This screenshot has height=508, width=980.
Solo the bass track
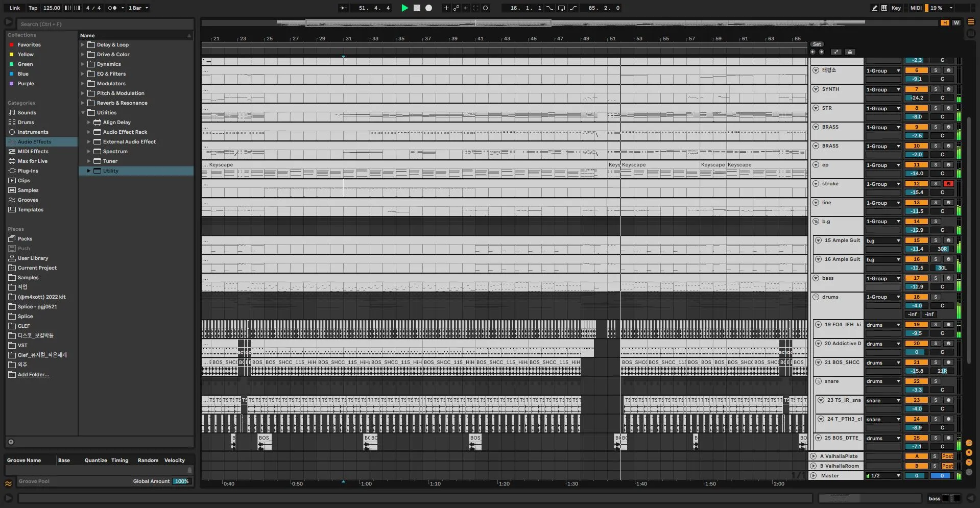(x=936, y=278)
